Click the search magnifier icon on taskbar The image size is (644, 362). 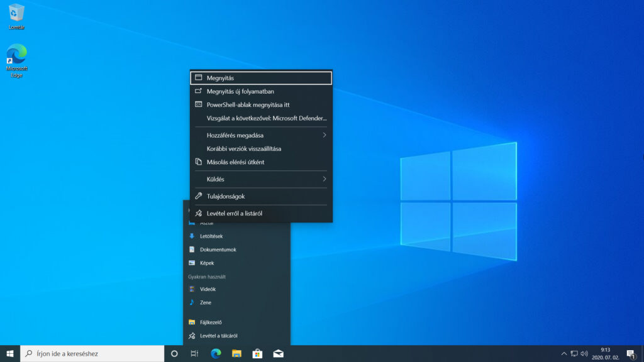[29, 353]
